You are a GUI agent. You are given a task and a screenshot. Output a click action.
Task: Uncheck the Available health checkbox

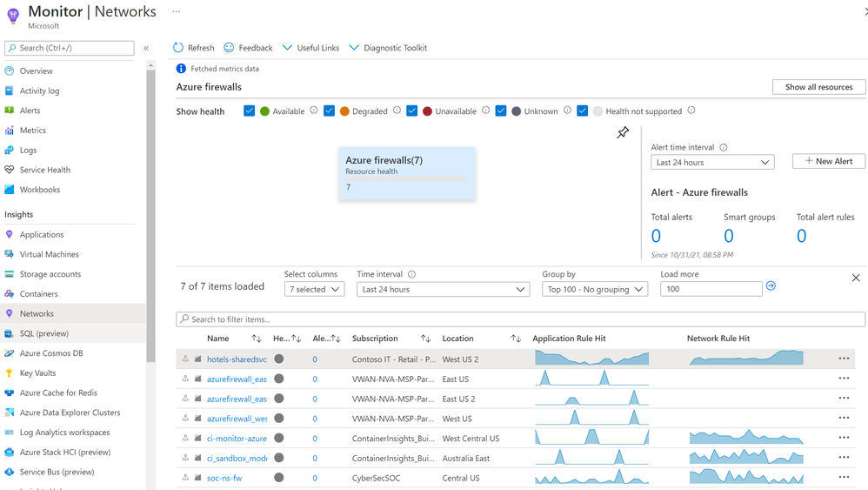(250, 111)
